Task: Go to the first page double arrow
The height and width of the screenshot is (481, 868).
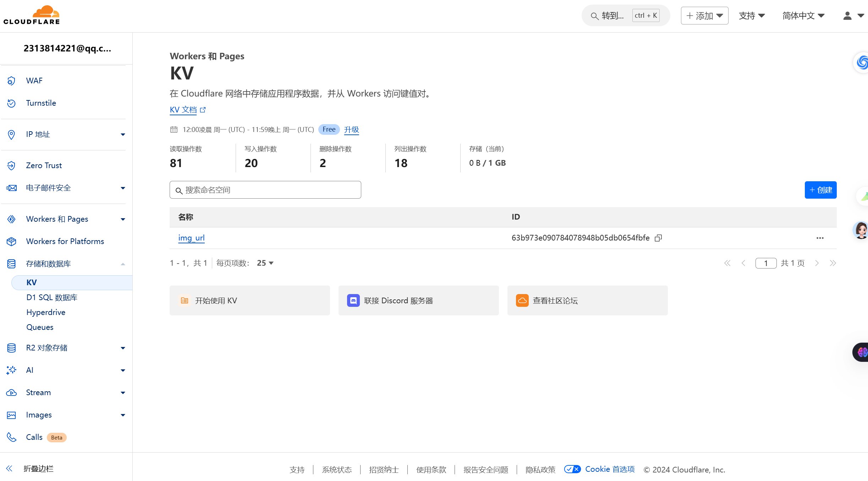Action: [x=727, y=263]
